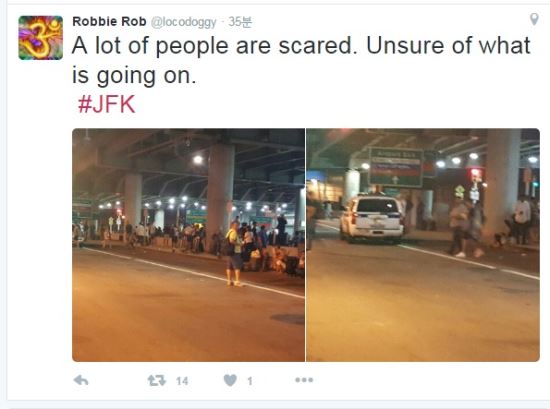
Task: Click the location pin icon
Action: 534,19
